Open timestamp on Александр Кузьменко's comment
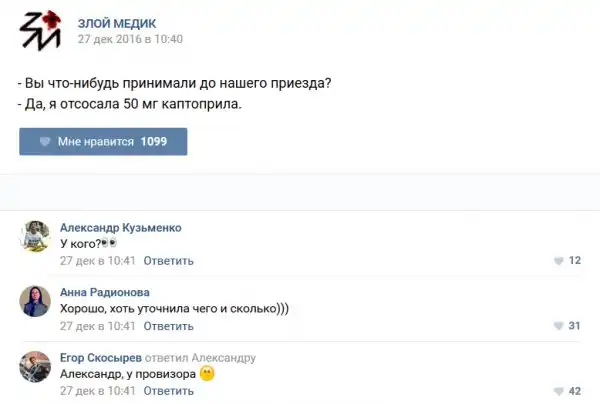 97,261
